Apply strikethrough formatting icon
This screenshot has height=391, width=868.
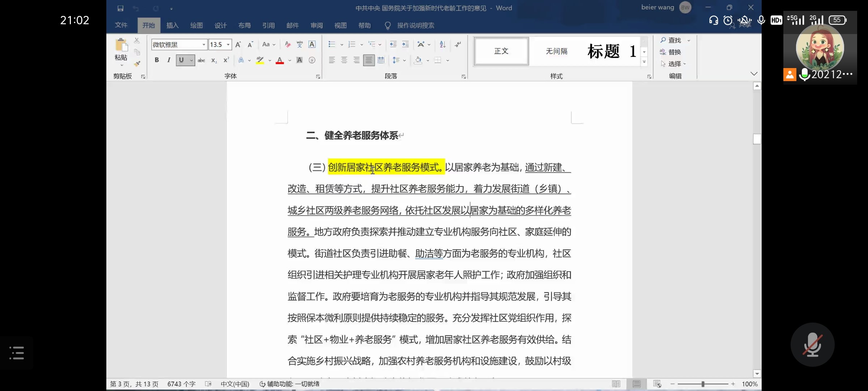(x=201, y=60)
